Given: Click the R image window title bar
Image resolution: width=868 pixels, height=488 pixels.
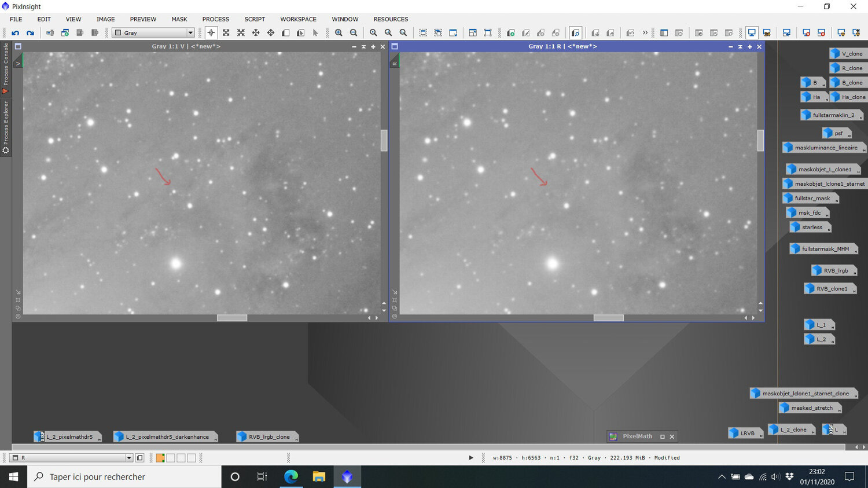Looking at the screenshot, I should (576, 46).
